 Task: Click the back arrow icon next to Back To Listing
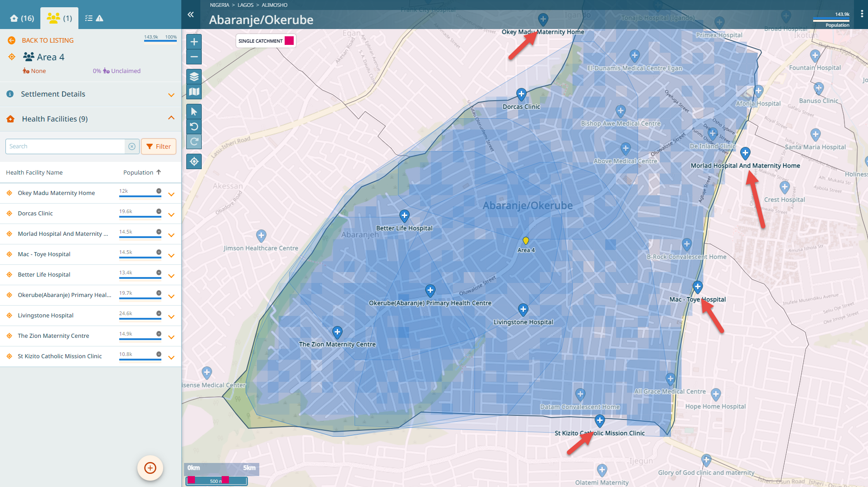pos(12,40)
